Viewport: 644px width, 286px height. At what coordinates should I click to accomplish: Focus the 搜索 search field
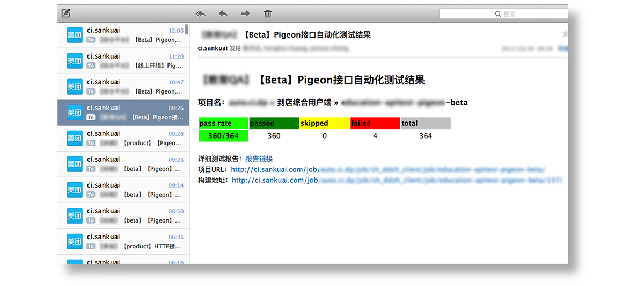point(503,14)
